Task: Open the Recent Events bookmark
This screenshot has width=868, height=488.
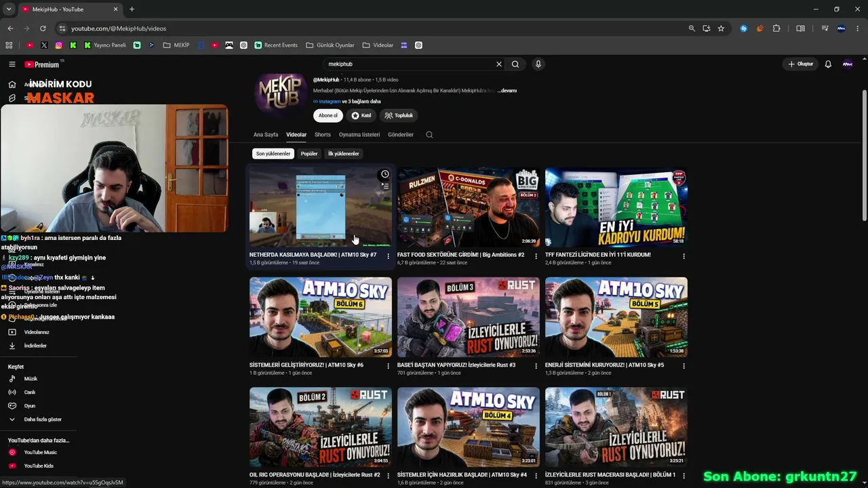Action: [x=276, y=45]
